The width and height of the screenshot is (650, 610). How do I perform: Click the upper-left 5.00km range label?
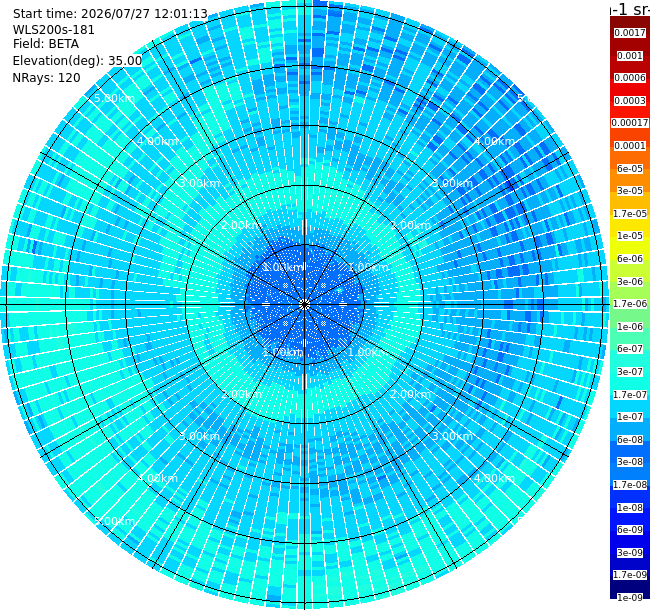click(114, 98)
